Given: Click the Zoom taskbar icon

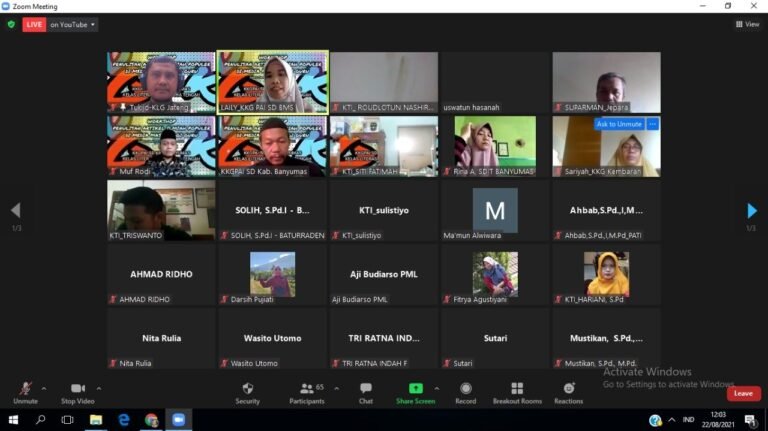Looking at the screenshot, I should [179, 420].
